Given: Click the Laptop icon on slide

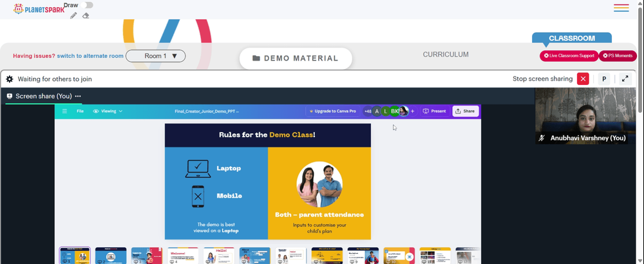Looking at the screenshot, I should (x=198, y=168).
